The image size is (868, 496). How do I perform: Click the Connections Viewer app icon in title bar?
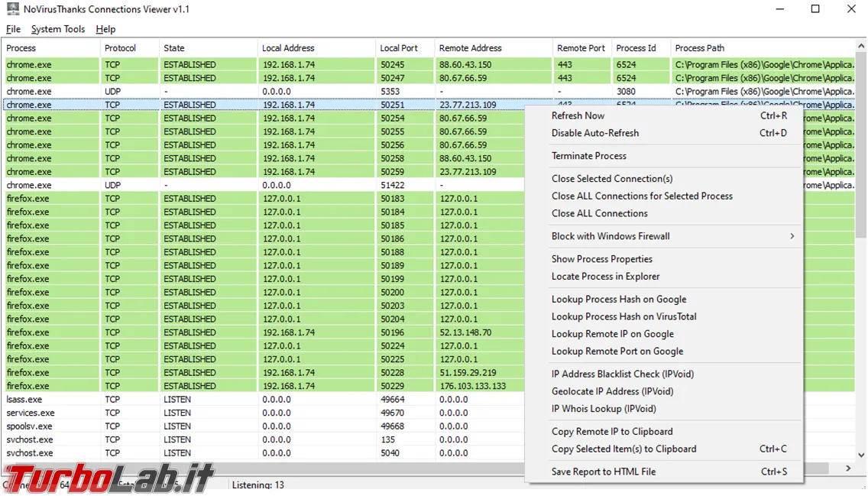pos(12,9)
